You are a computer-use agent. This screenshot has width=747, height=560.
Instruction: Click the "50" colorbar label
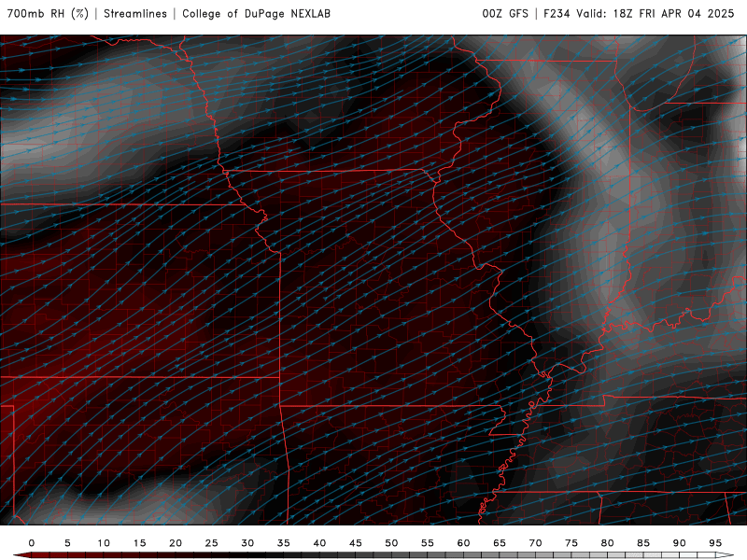tap(391, 543)
